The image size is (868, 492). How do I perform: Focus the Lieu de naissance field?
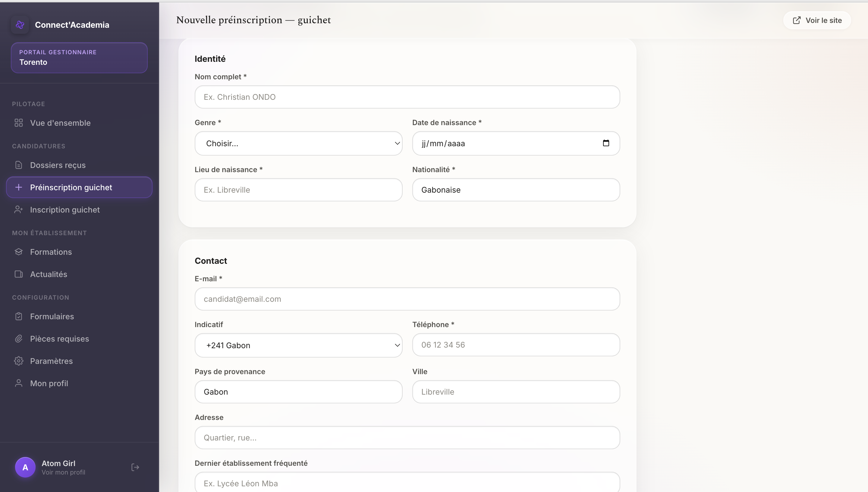[x=298, y=190]
